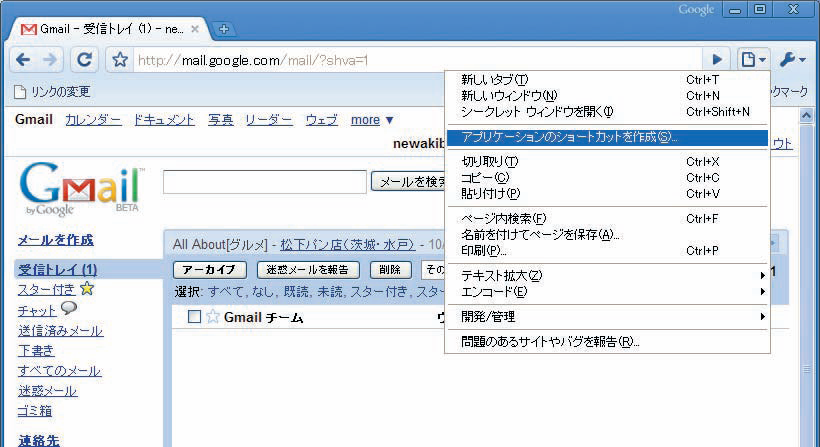
Task: Click in the mail search input field
Action: click(265, 182)
